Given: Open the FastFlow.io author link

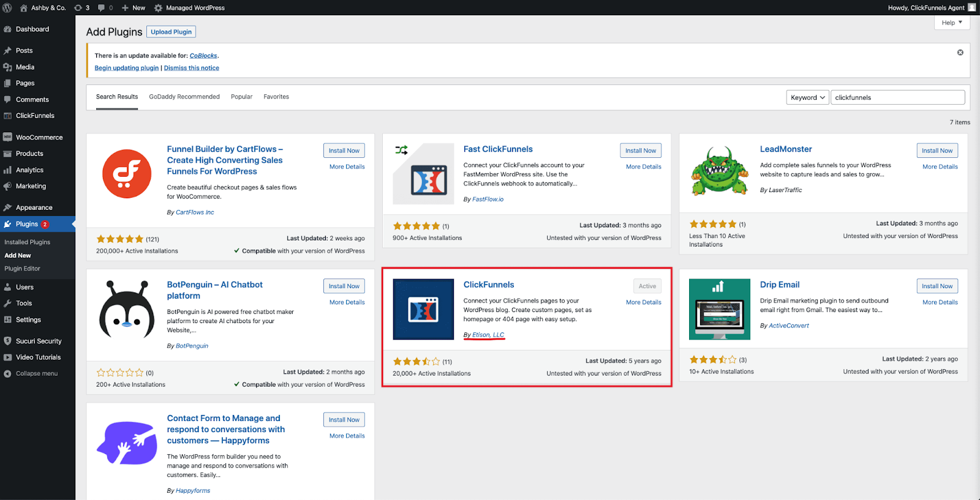Looking at the screenshot, I should pyautogui.click(x=488, y=200).
